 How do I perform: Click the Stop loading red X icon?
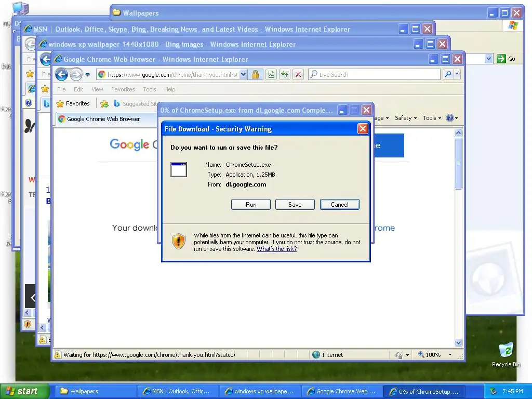coord(298,75)
